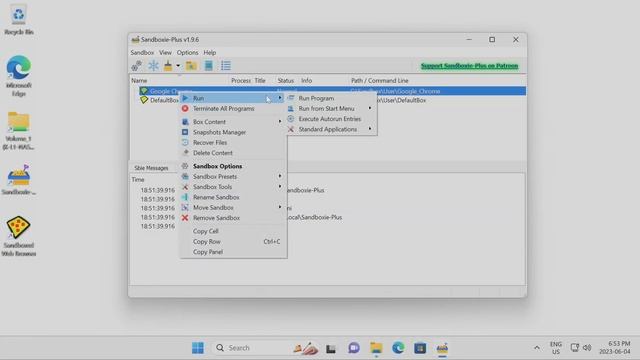This screenshot has height=360, width=640.
Task: Open the Recycle Bin desktop icon
Action: (18, 20)
